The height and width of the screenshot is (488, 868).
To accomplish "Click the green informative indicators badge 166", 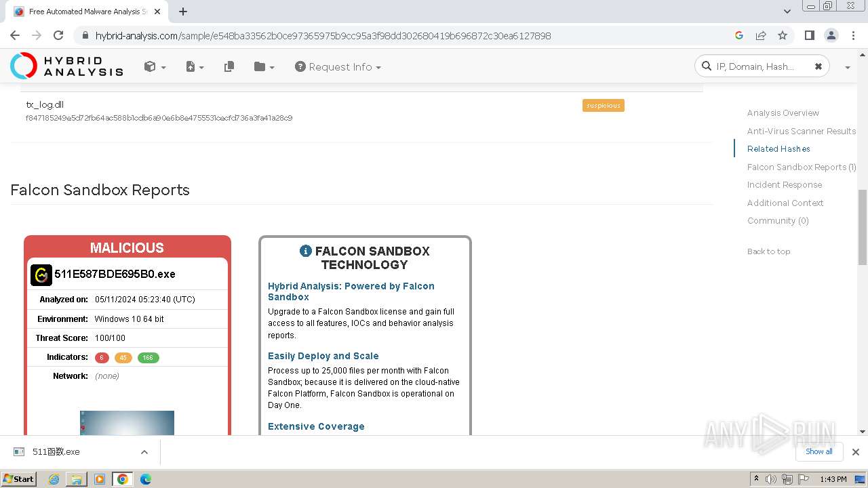I will pyautogui.click(x=148, y=358).
